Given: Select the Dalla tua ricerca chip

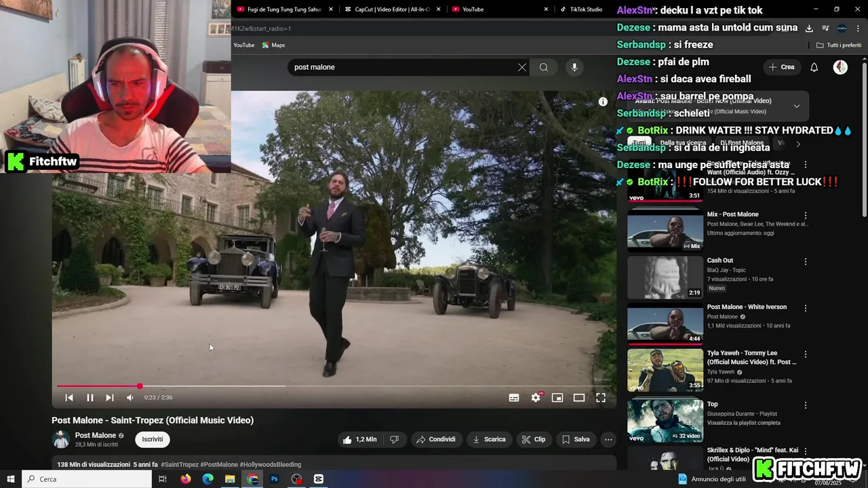Looking at the screenshot, I should [x=683, y=143].
